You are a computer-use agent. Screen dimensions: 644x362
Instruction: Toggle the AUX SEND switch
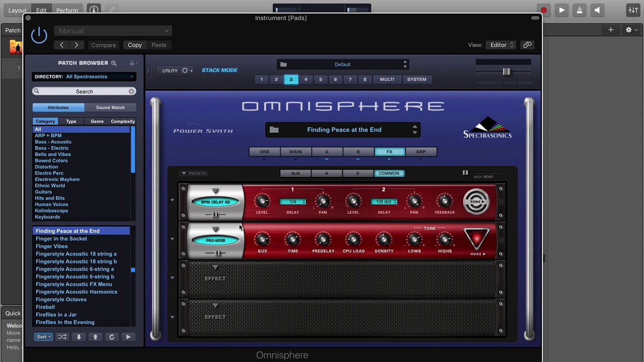point(465,172)
